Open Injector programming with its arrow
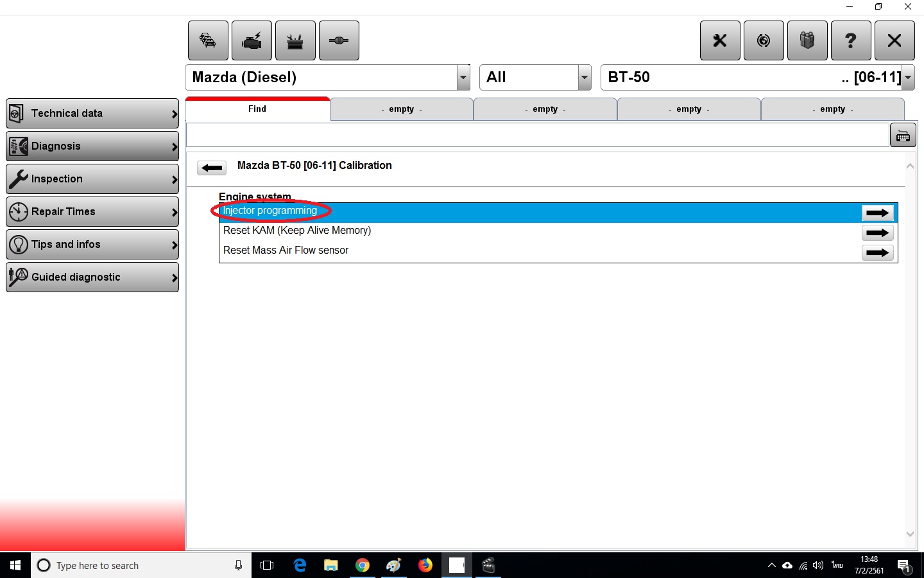 tap(877, 213)
